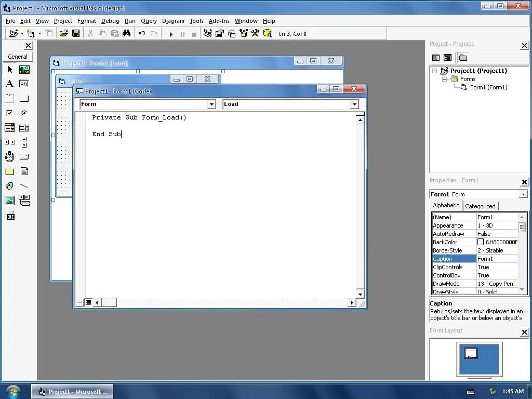The height and width of the screenshot is (399, 532).
Task: Open the Load procedure dropdown in code window
Action: pyautogui.click(x=354, y=104)
